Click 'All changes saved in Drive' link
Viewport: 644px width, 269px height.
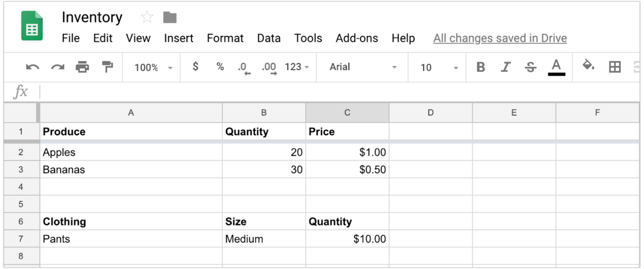[x=500, y=38]
